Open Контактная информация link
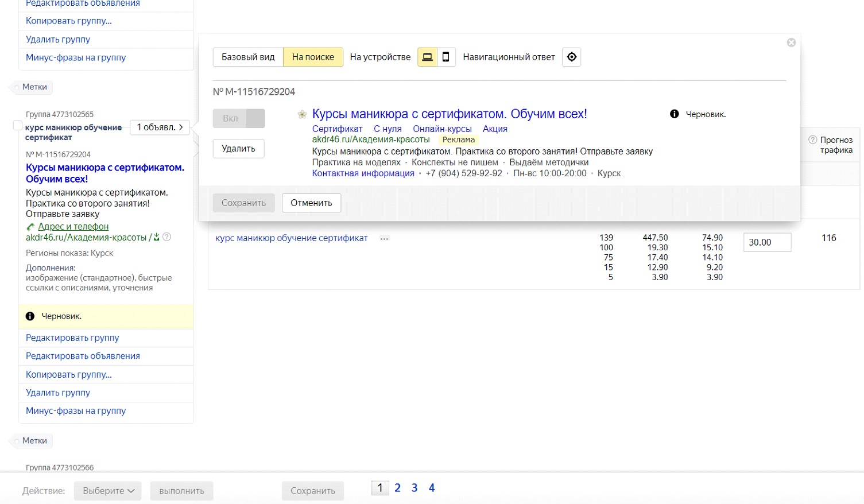The width and height of the screenshot is (864, 504). (363, 173)
